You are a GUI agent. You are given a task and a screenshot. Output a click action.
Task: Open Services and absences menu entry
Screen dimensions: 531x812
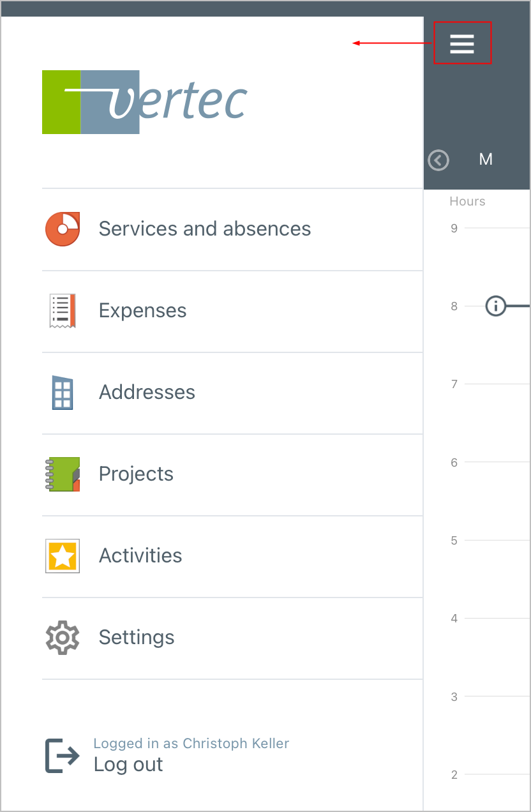click(204, 229)
